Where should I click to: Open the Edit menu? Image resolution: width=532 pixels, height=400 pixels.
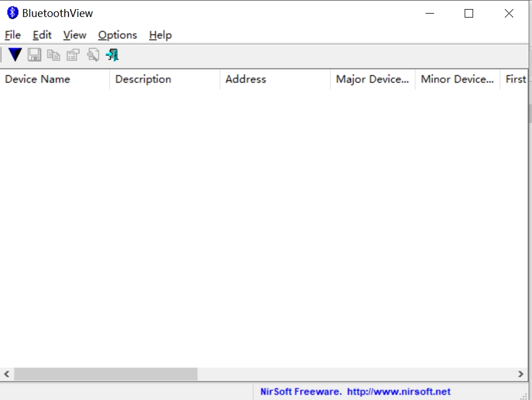pos(42,35)
